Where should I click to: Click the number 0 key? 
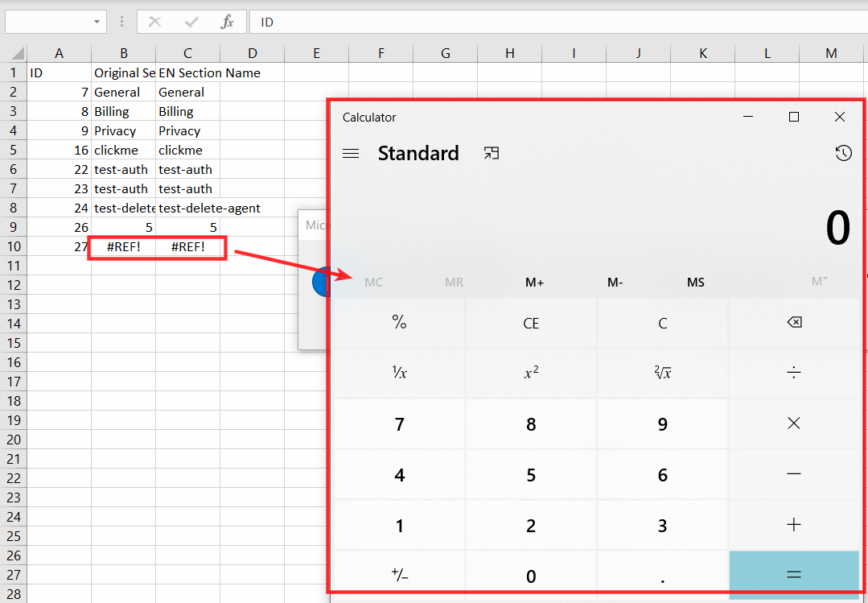click(x=531, y=576)
